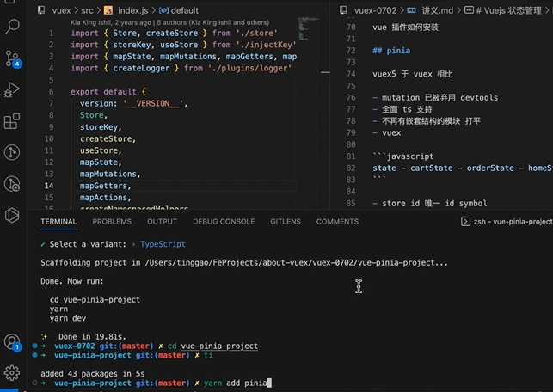The width and height of the screenshot is (553, 392).
Task: Click 'vuex5 于 vuex 相比' text line
Action: [412, 74]
